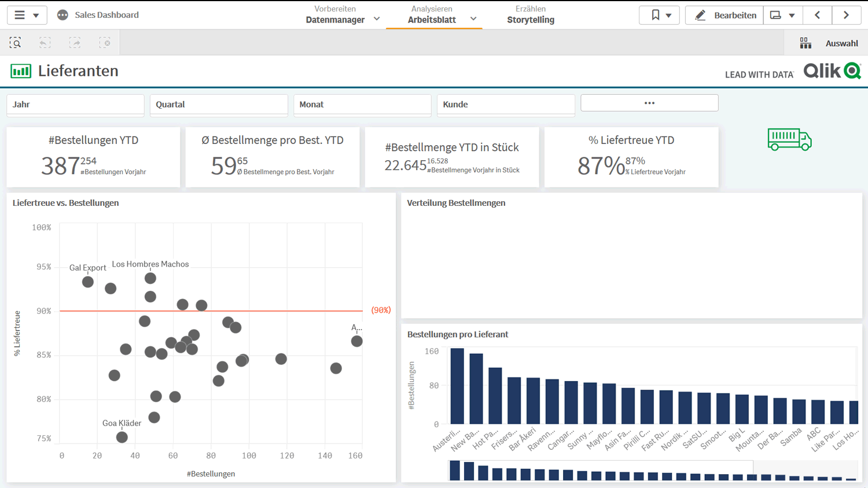This screenshot has width=868, height=488.
Task: Click the Lieferanten bar chart sheet icon
Action: pos(21,71)
